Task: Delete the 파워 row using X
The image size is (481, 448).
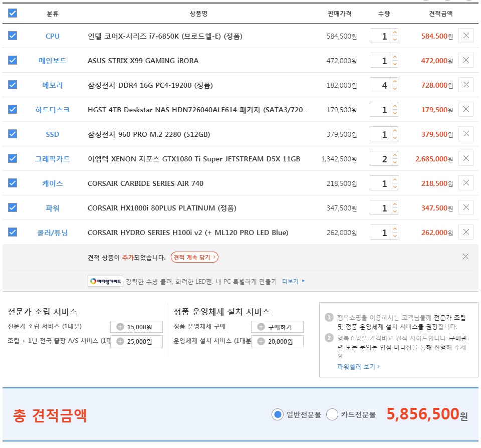Action: [x=465, y=207]
